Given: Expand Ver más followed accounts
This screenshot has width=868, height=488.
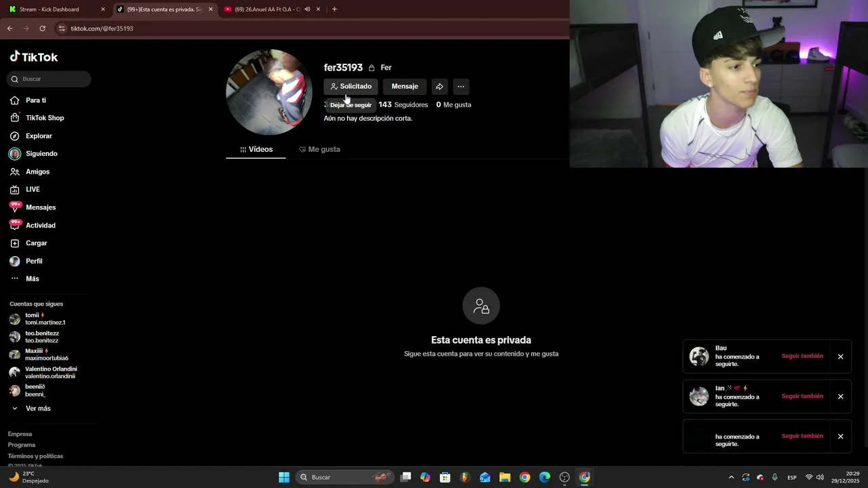Looking at the screenshot, I should (x=38, y=409).
